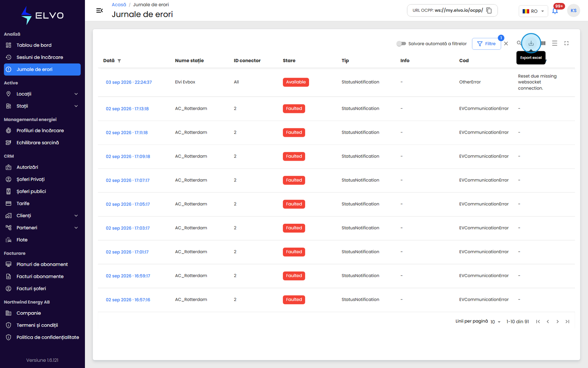Expand the Locații sidebar menu

(x=42, y=94)
